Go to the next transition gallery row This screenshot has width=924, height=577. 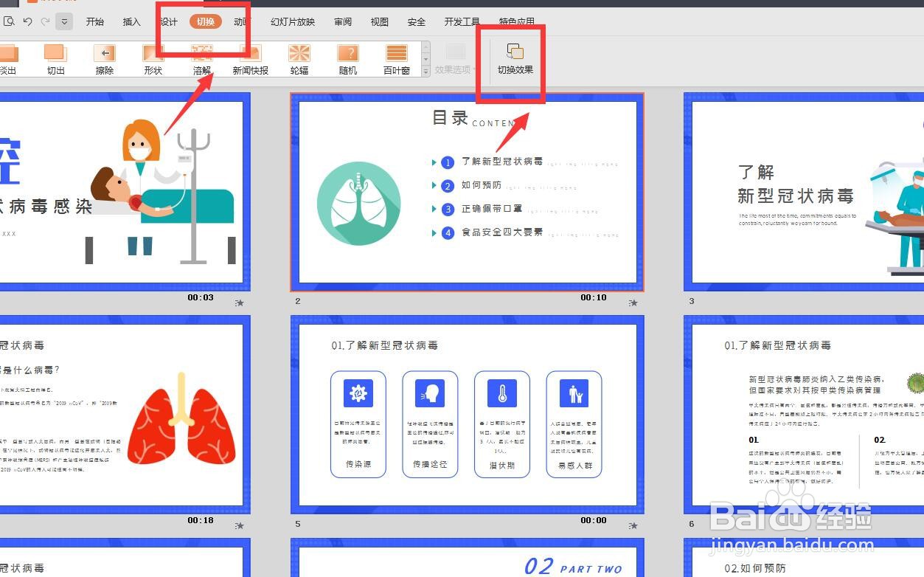coord(425,59)
